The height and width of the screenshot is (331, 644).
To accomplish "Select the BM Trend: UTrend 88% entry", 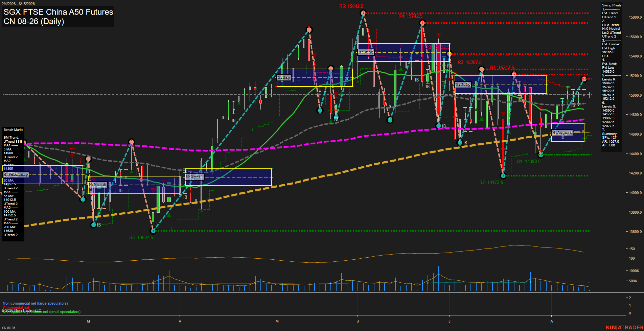I will pos(13,140).
